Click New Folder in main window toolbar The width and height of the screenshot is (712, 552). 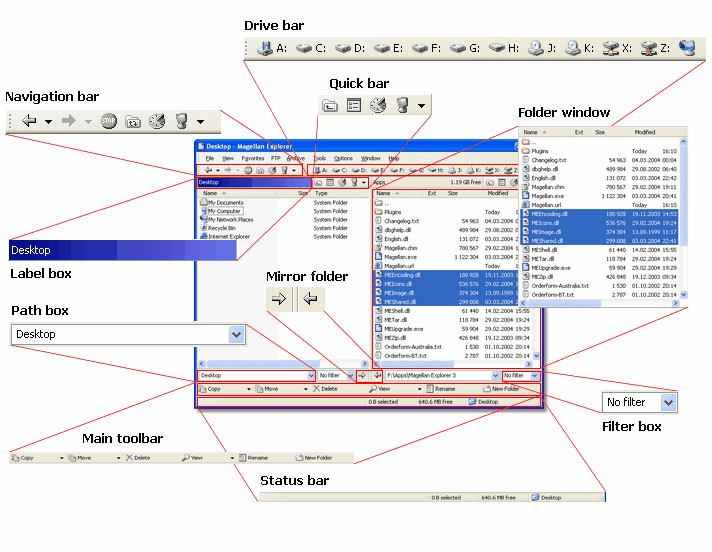point(501,389)
